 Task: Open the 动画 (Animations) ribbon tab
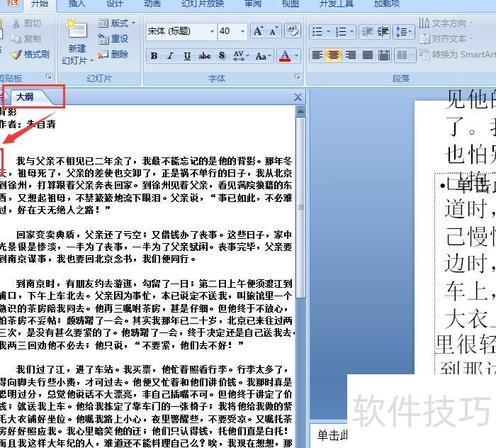coord(152,4)
